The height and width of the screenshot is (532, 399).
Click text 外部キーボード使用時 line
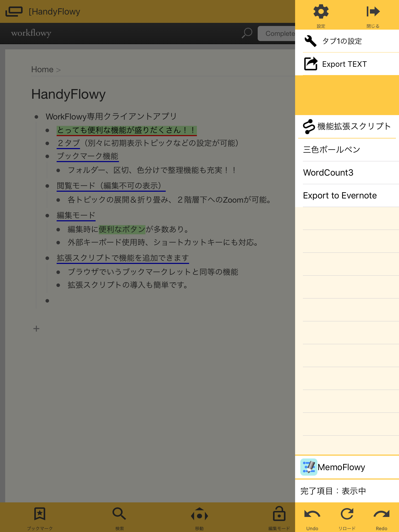tap(163, 242)
